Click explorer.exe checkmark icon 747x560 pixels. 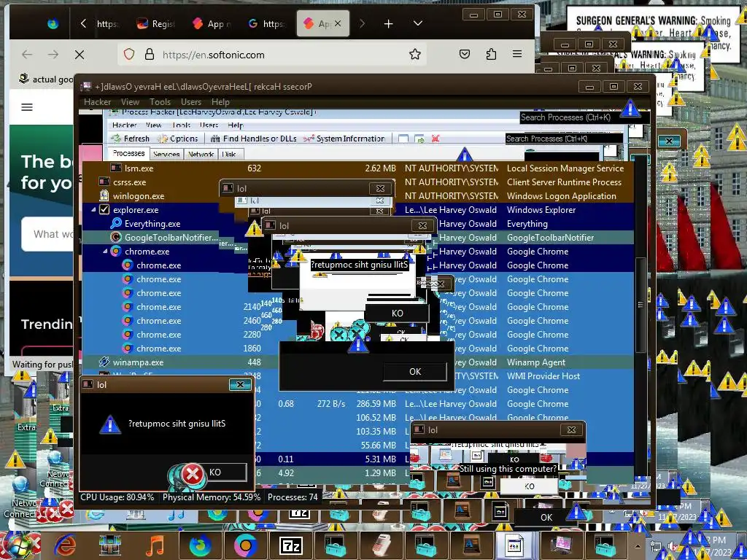point(104,209)
